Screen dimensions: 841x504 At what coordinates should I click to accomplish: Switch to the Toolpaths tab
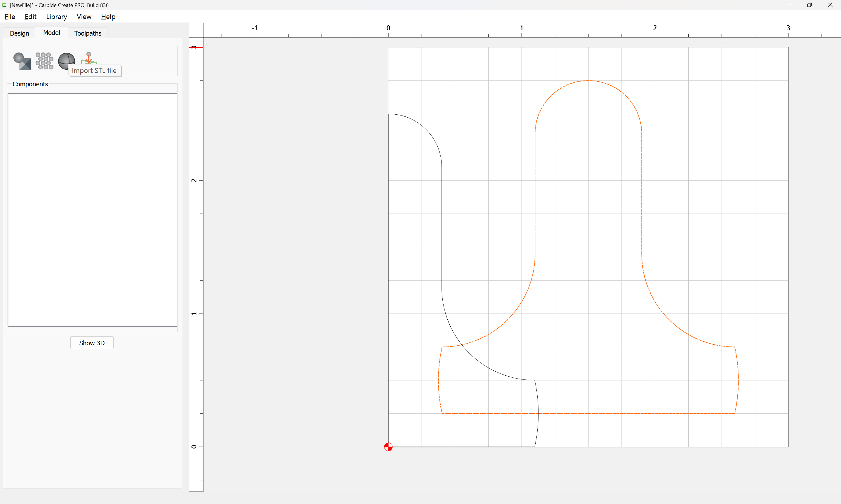(88, 33)
